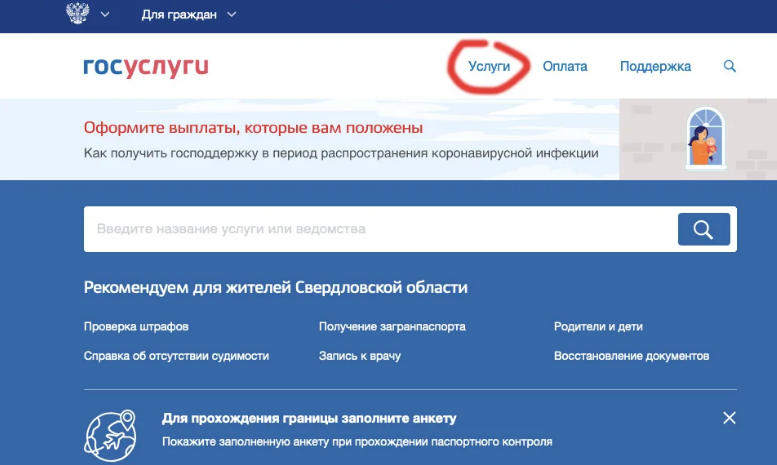
Task: Open the Оплата menu item
Action: click(565, 66)
